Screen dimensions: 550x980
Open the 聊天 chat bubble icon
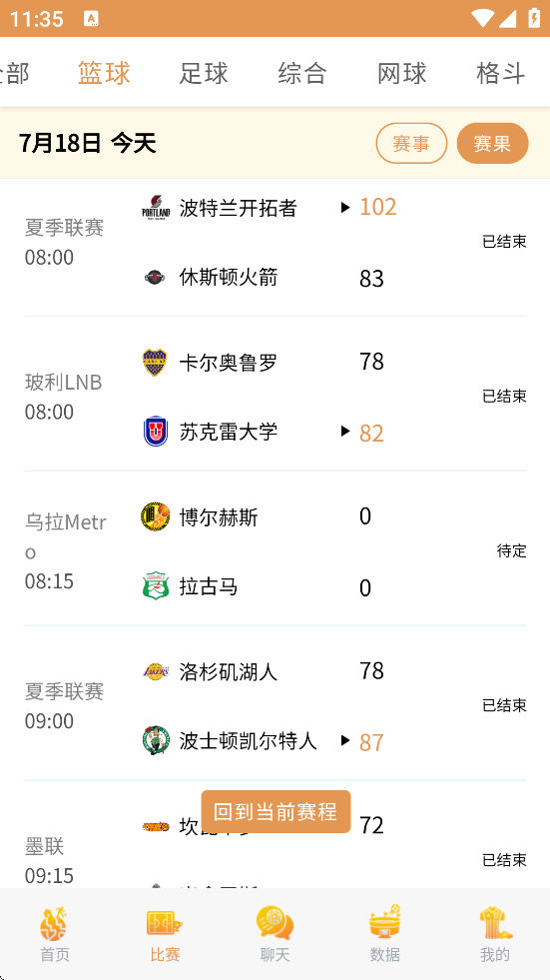pos(275,924)
